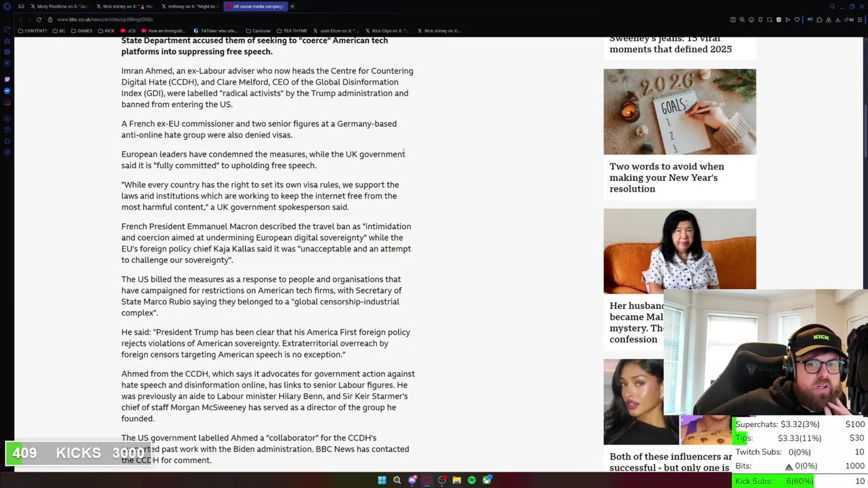868x488 pixels.
Task: Open Spotify from the taskbar
Action: [472, 481]
